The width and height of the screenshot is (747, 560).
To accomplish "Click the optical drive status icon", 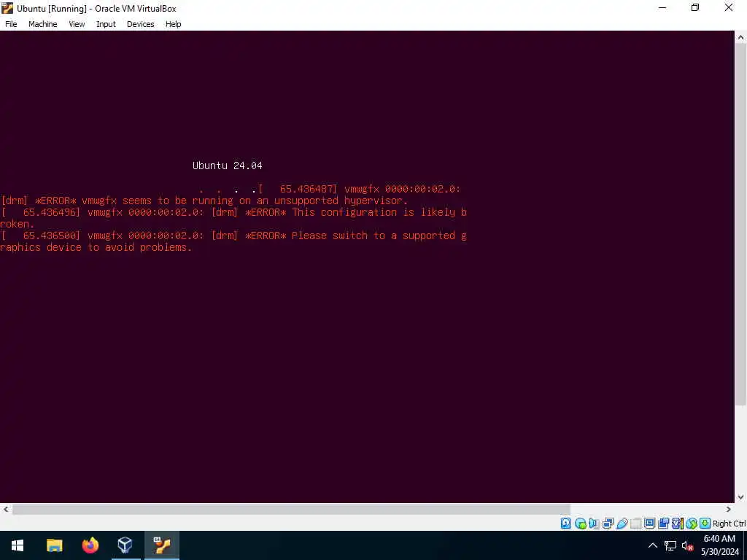I will [580, 524].
